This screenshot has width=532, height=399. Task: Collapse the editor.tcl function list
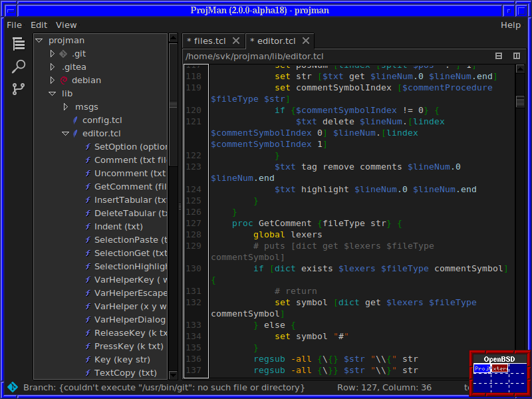pyautogui.click(x=65, y=133)
